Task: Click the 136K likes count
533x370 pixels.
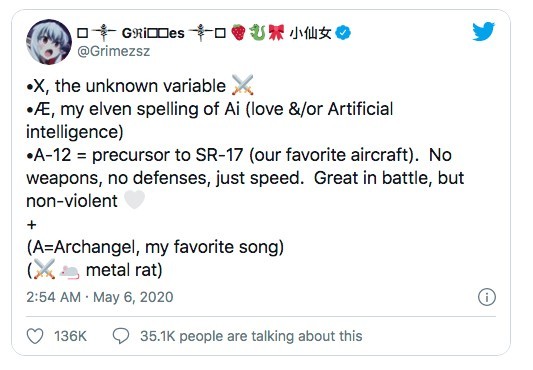Action: click(x=70, y=336)
